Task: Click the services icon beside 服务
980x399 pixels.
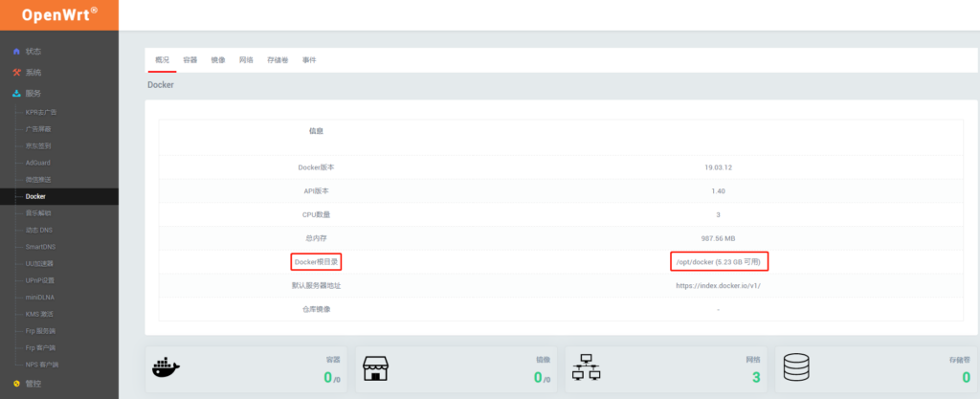Action: [16, 93]
